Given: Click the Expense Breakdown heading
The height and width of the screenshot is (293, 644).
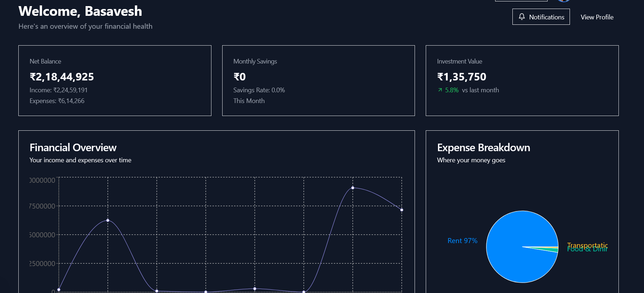Looking at the screenshot, I should pyautogui.click(x=484, y=148).
